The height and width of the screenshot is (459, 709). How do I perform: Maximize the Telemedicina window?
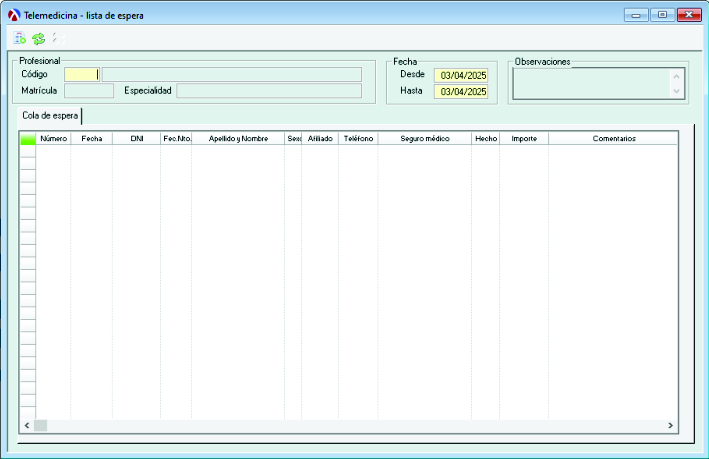pyautogui.click(x=662, y=15)
